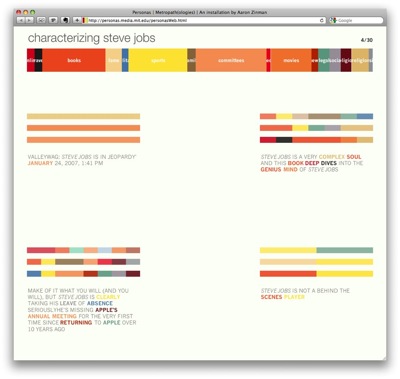The height and width of the screenshot is (379, 400).
Task: Select the 'movies' category segment
Action: 291,60
